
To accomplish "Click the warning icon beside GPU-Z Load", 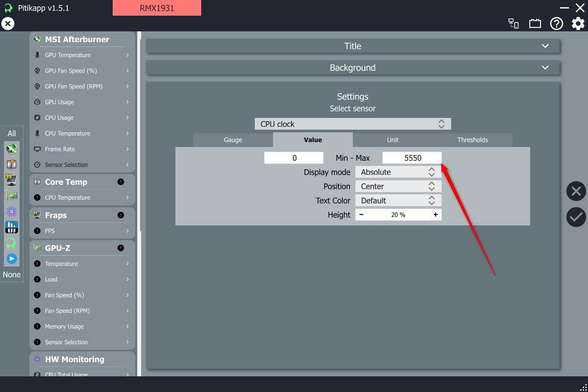I will (x=37, y=279).
